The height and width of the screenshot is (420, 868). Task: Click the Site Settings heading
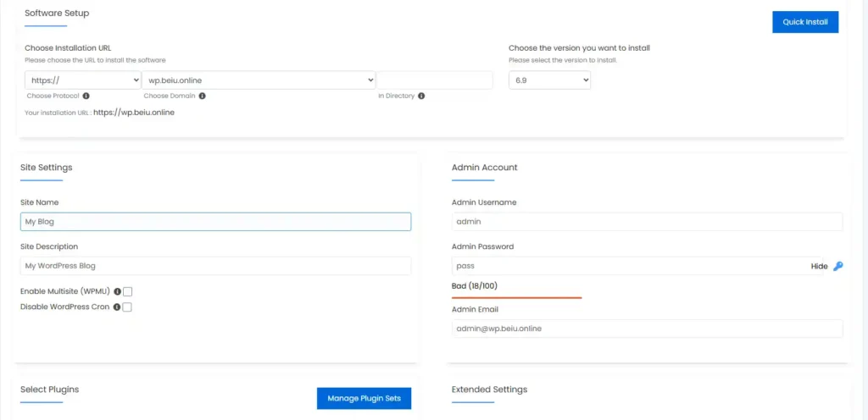(47, 167)
